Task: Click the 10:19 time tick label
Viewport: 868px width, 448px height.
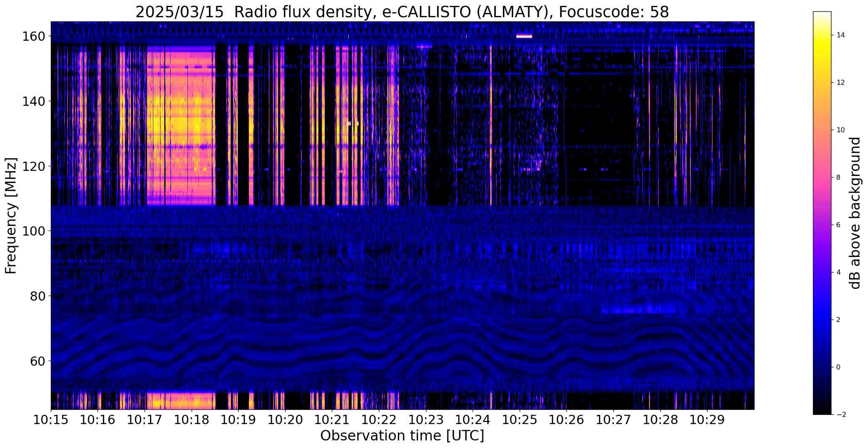Action: [x=238, y=419]
